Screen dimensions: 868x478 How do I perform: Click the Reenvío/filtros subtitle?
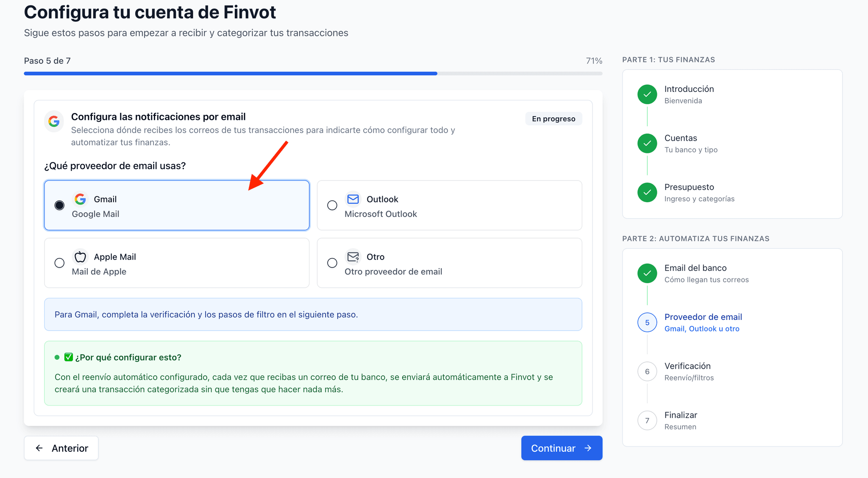689,378
